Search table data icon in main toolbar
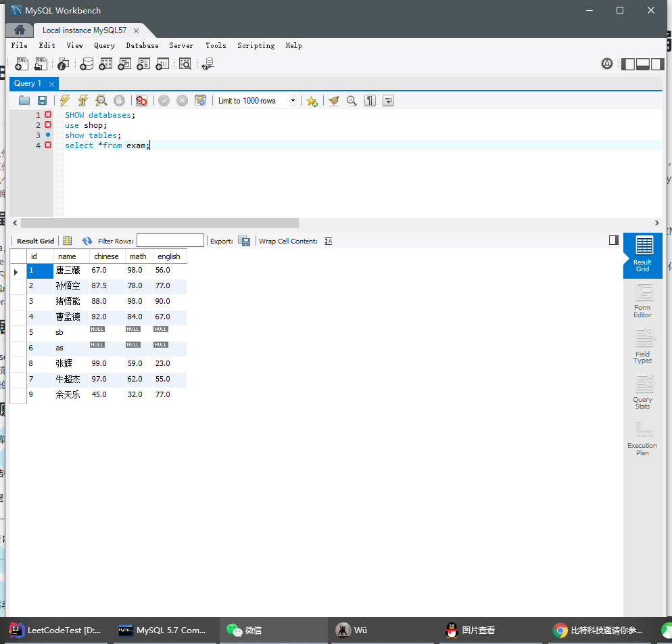Screen dimensions: 672x644 click(185, 64)
